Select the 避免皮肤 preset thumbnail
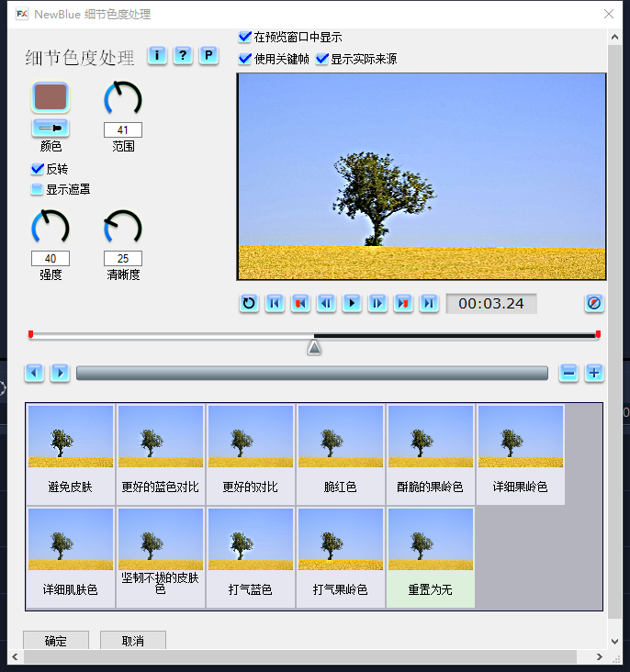The image size is (630, 672). coord(71,454)
